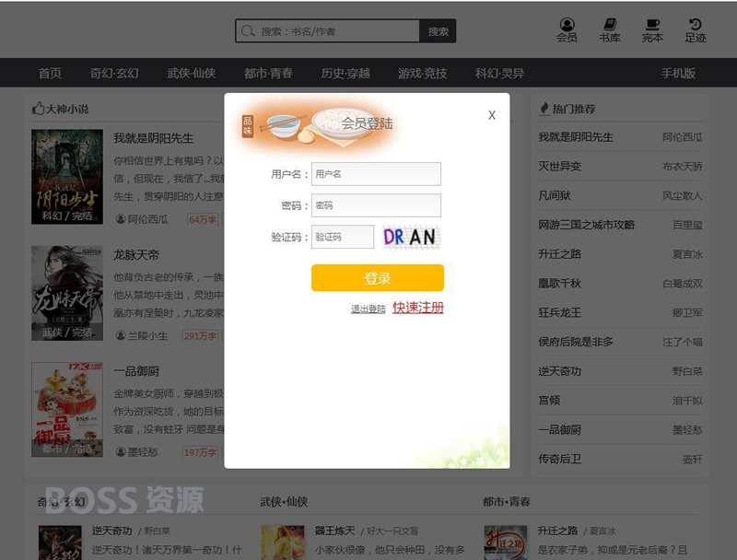This screenshot has height=560, width=737.
Task: Open 奇幻·玄幻 category in navigation
Action: pos(113,74)
